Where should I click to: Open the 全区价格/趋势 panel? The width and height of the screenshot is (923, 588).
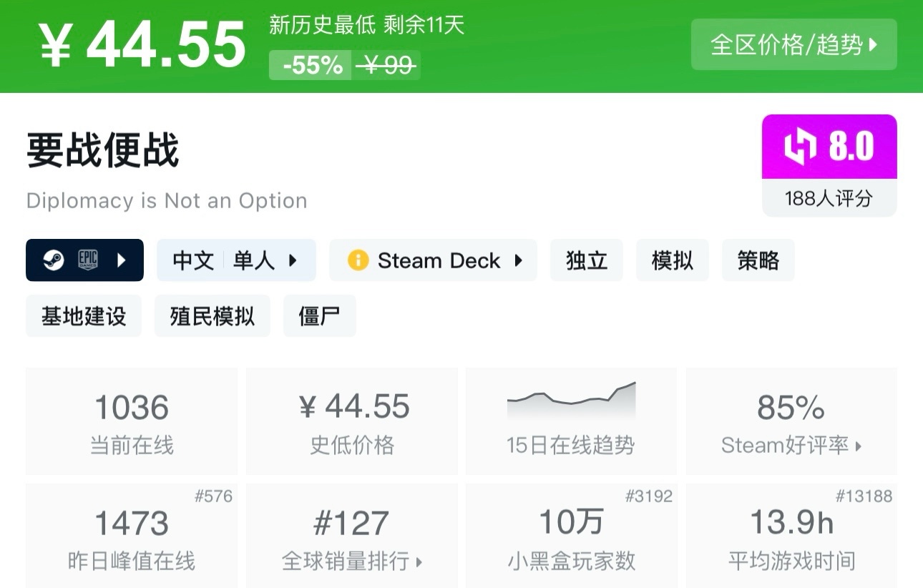794,45
